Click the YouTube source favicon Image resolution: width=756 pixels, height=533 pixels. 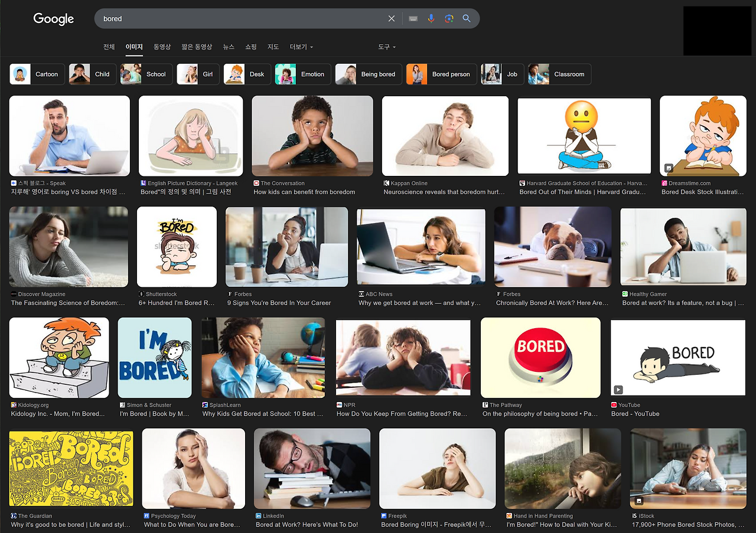pyautogui.click(x=614, y=405)
